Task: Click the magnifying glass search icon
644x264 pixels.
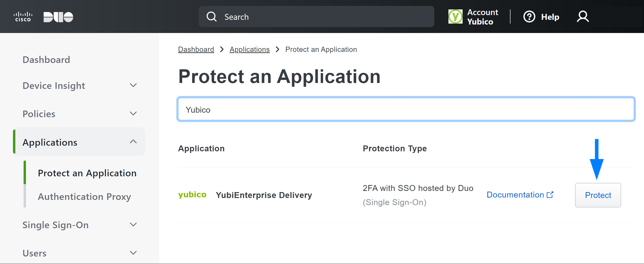Action: tap(211, 17)
